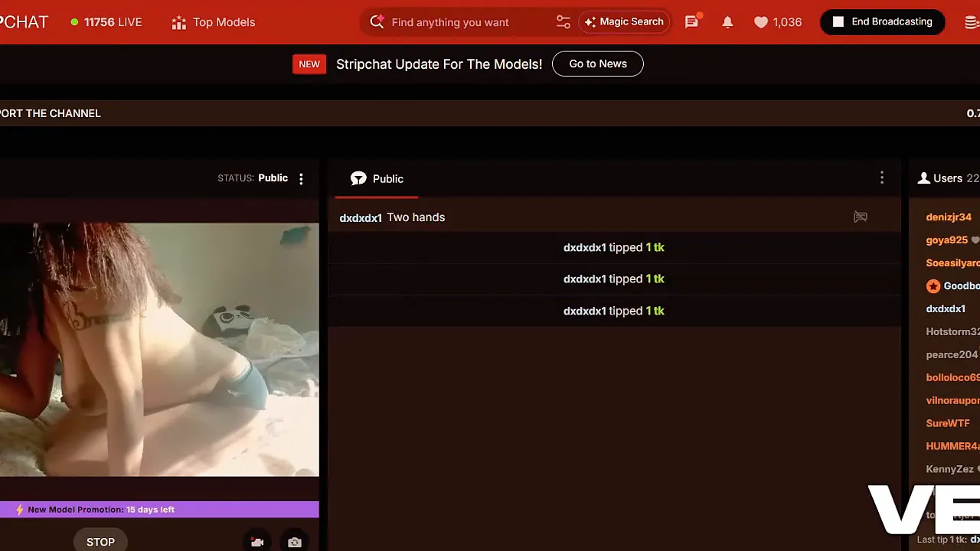The width and height of the screenshot is (980, 551).
Task: Open the Top Models page
Action: point(214,22)
